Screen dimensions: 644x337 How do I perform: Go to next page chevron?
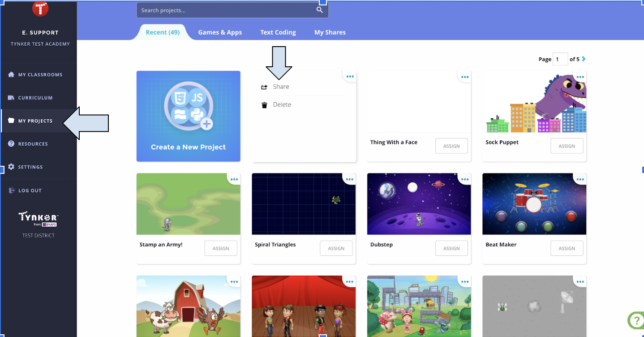tap(584, 59)
